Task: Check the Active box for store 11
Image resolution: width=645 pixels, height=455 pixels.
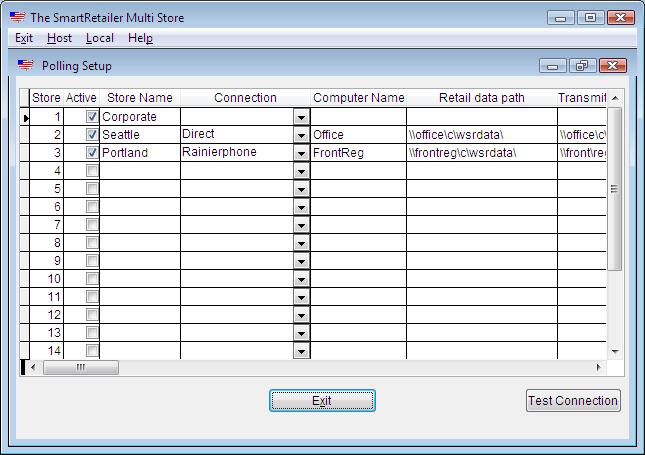Action: (x=92, y=297)
